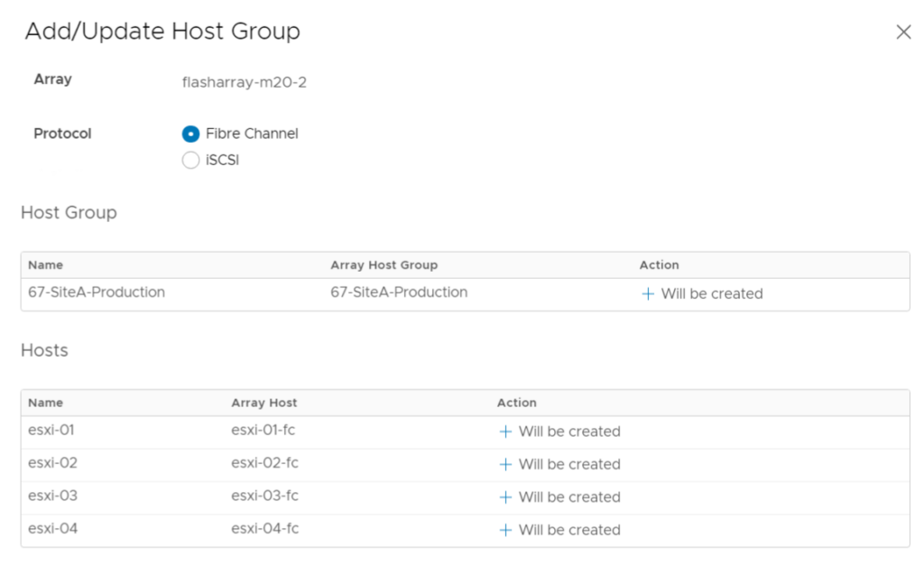Click the host group name 67-SiteA-Production
Viewport: 924px width, 585px height.
pyautogui.click(x=97, y=292)
